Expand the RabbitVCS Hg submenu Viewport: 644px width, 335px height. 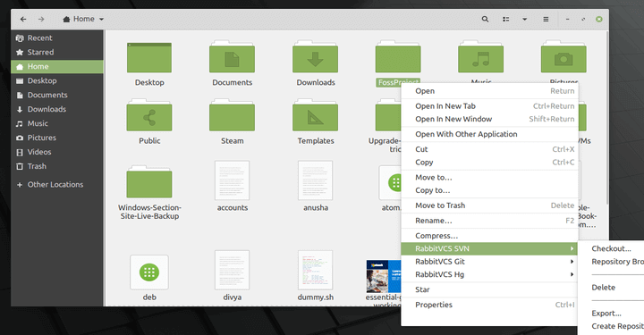[x=489, y=274]
